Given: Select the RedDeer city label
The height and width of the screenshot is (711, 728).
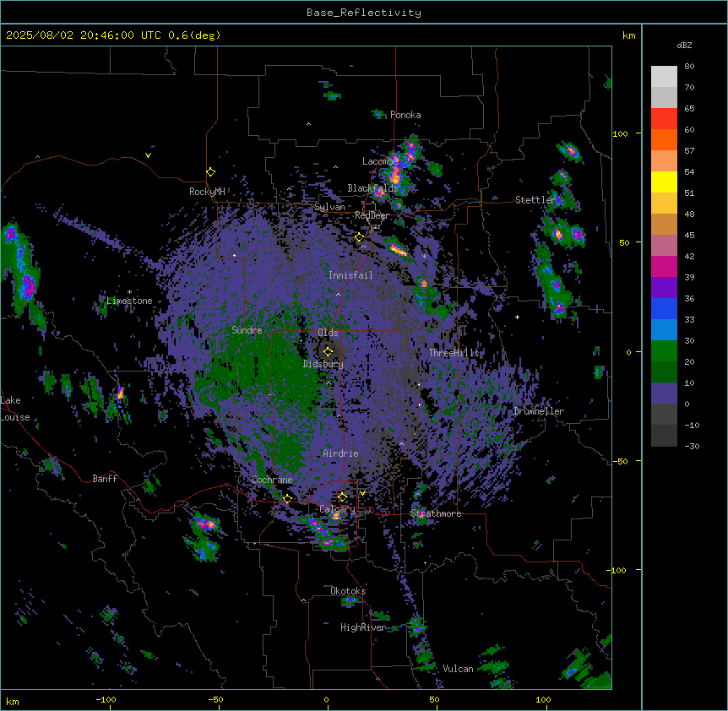Looking at the screenshot, I should 372,215.
